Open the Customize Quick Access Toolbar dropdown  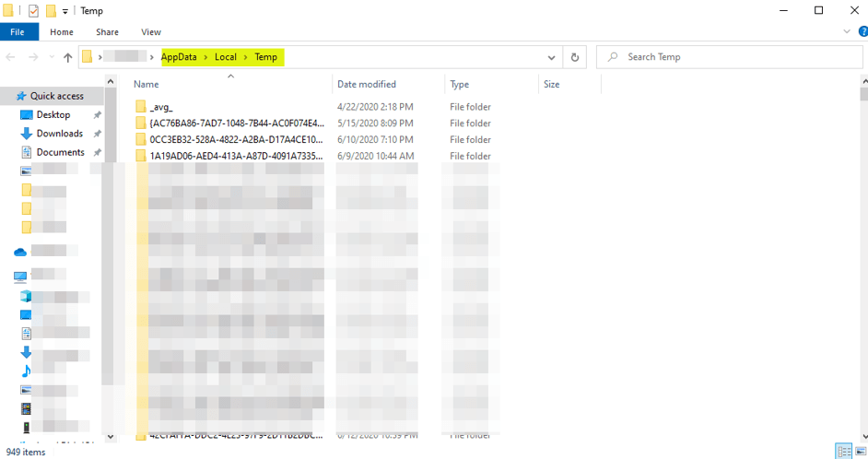(65, 11)
